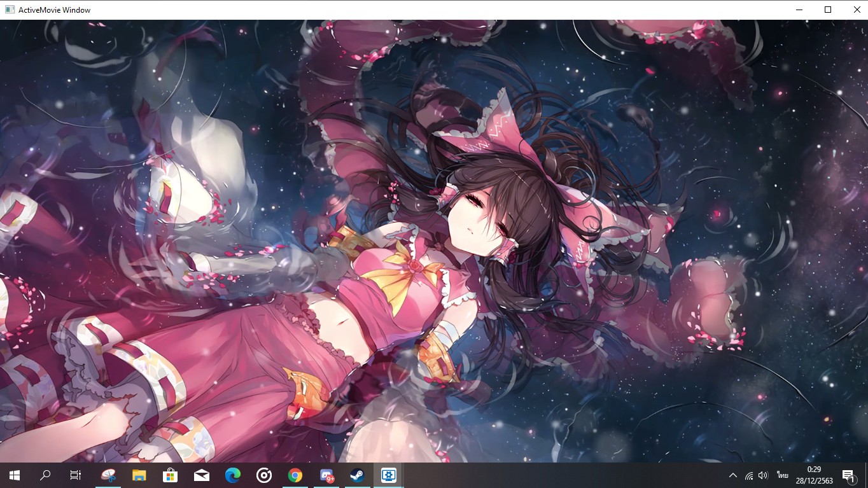Open Discord with the 9+ badge

pyautogui.click(x=326, y=475)
